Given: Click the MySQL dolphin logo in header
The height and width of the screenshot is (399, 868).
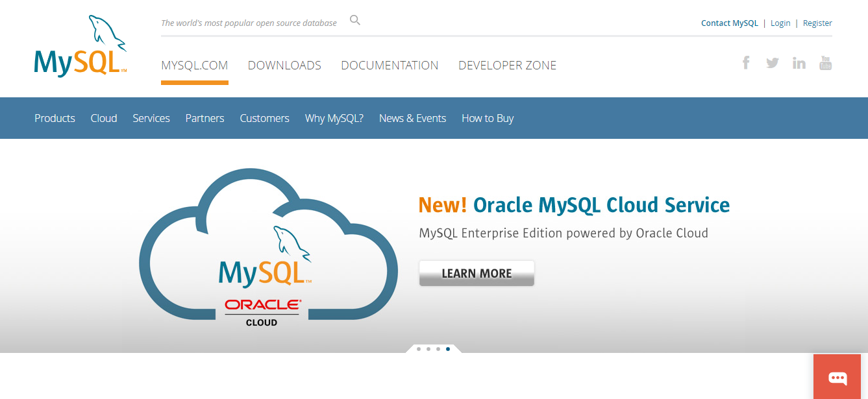Looking at the screenshot, I should coord(81,47).
